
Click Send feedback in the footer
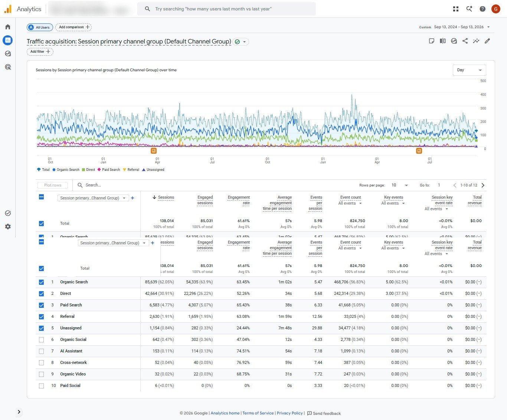pos(324,413)
